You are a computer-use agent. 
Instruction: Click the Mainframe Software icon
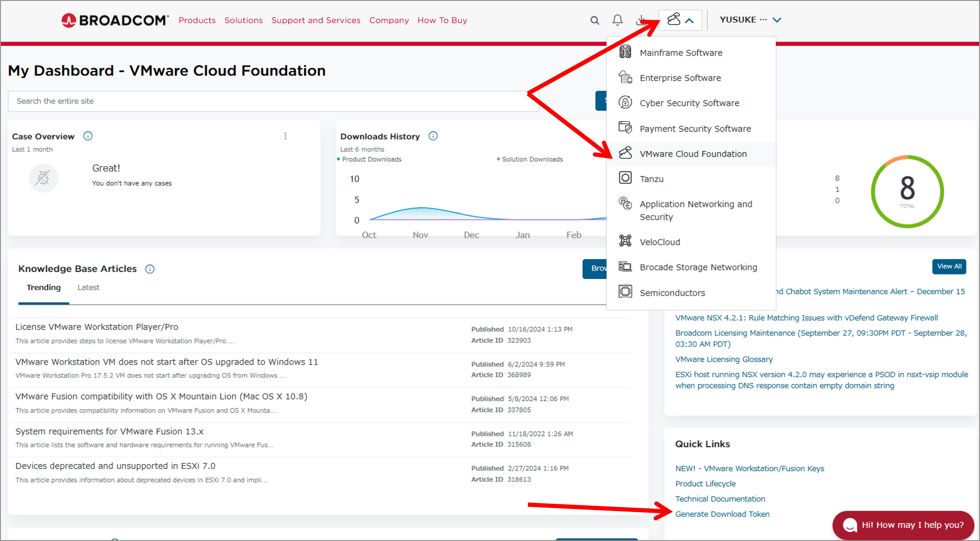pos(625,52)
